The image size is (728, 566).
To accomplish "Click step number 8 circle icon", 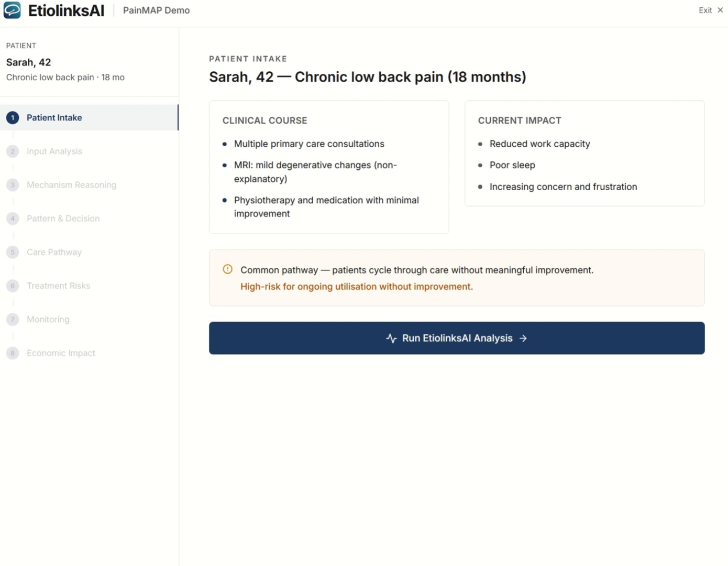I will (x=13, y=353).
